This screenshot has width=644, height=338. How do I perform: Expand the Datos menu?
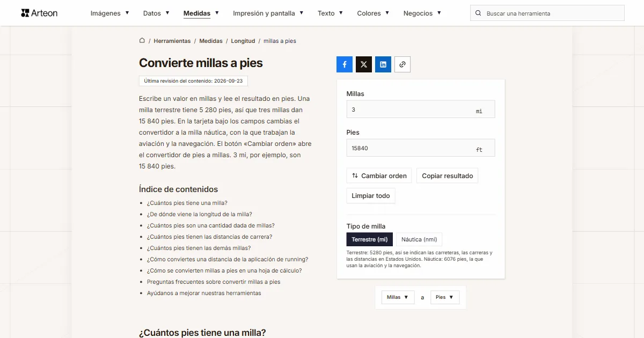pyautogui.click(x=156, y=13)
